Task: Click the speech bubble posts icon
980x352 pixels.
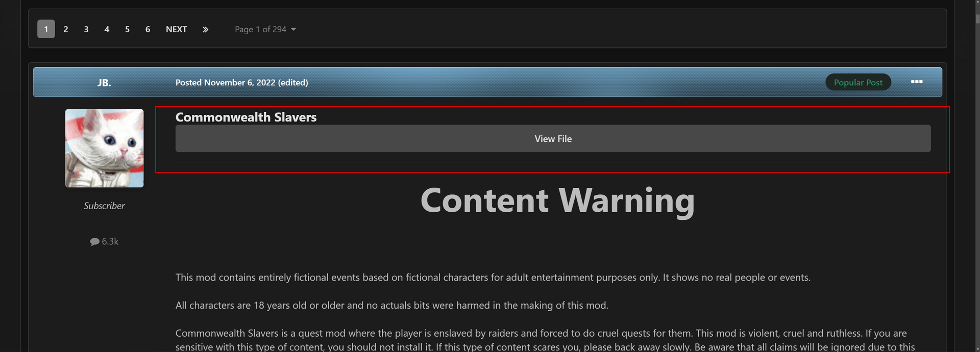Action: click(x=94, y=242)
